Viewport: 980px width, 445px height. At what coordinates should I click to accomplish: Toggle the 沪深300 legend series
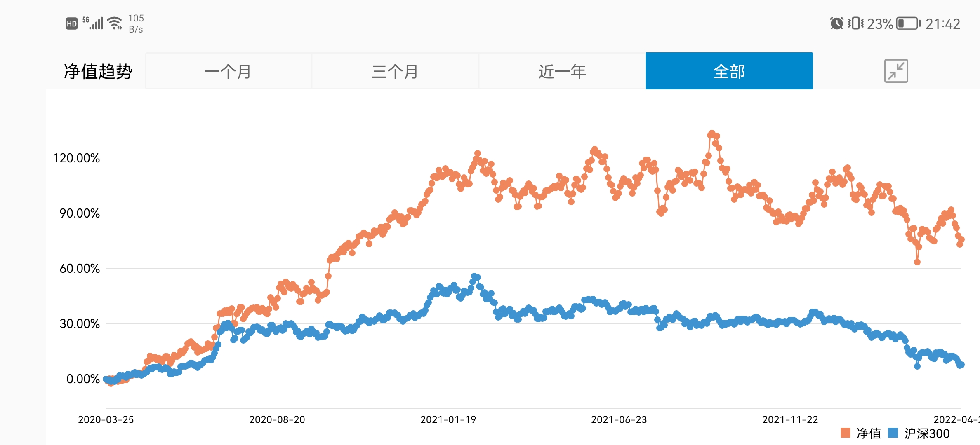point(927,433)
